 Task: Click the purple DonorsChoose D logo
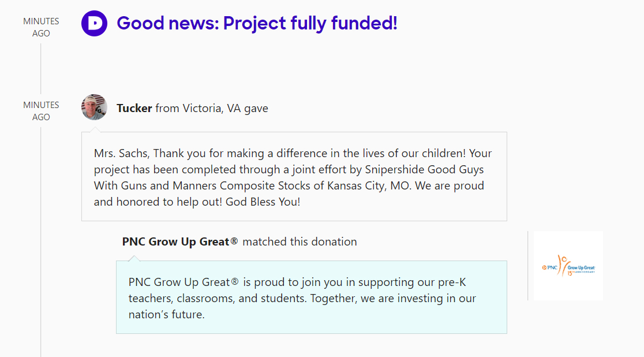coord(95,24)
